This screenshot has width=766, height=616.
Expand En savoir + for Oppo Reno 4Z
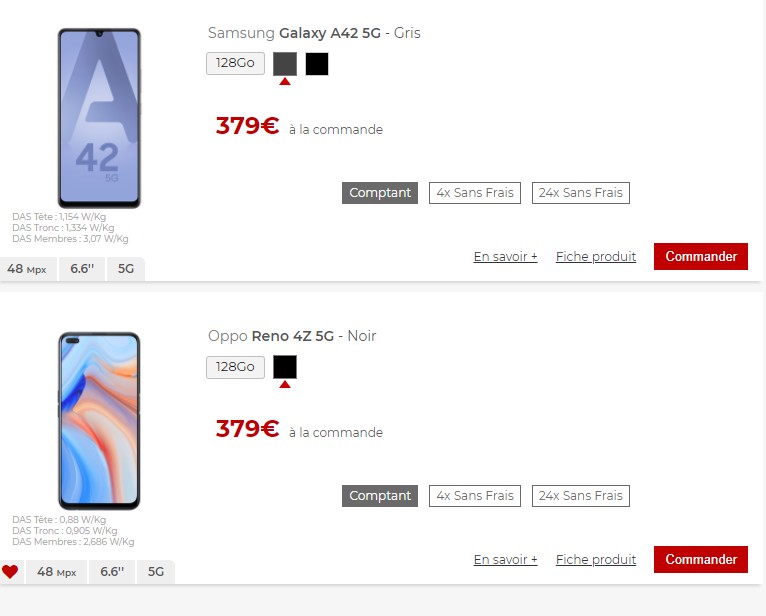[x=506, y=559]
